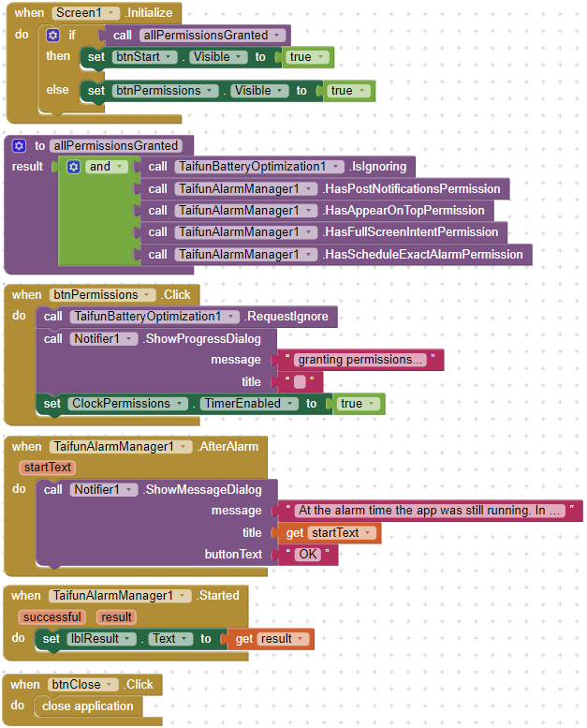Expand the 'and' operator dropdown
Screen dimensions: 587x728
click(x=119, y=167)
